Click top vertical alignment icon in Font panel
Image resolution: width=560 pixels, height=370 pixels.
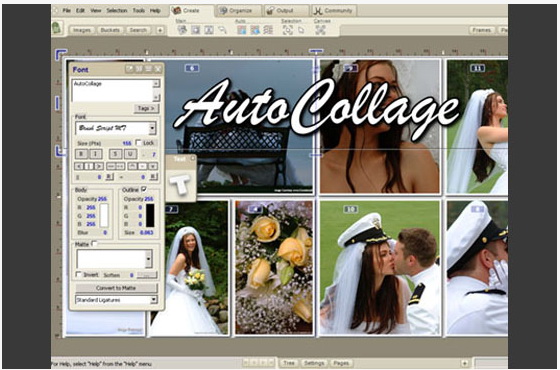[x=132, y=166]
